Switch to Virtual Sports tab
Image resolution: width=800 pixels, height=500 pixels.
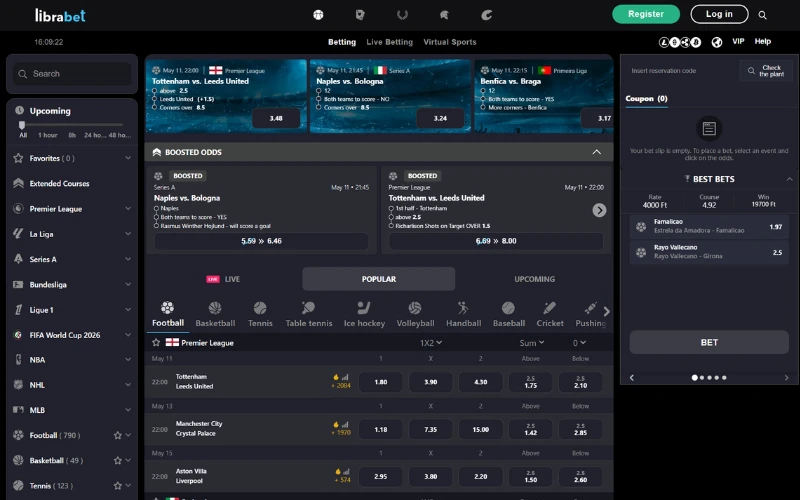pos(449,42)
